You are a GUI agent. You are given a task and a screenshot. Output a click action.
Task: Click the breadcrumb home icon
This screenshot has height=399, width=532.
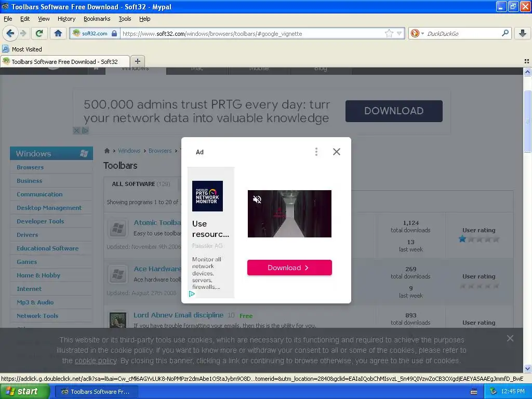pos(107,151)
